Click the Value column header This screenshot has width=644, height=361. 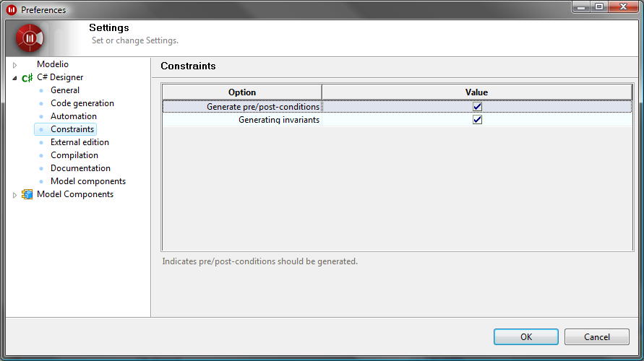click(x=476, y=92)
